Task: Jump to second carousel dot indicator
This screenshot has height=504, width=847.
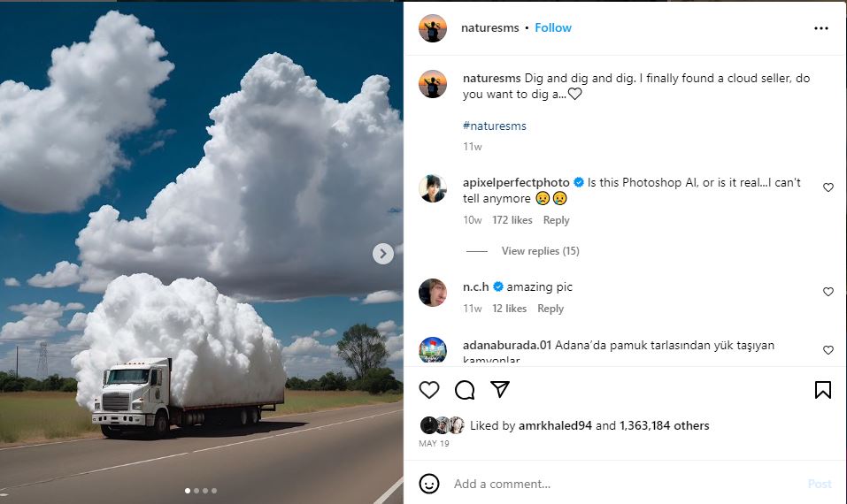Action: [x=196, y=490]
